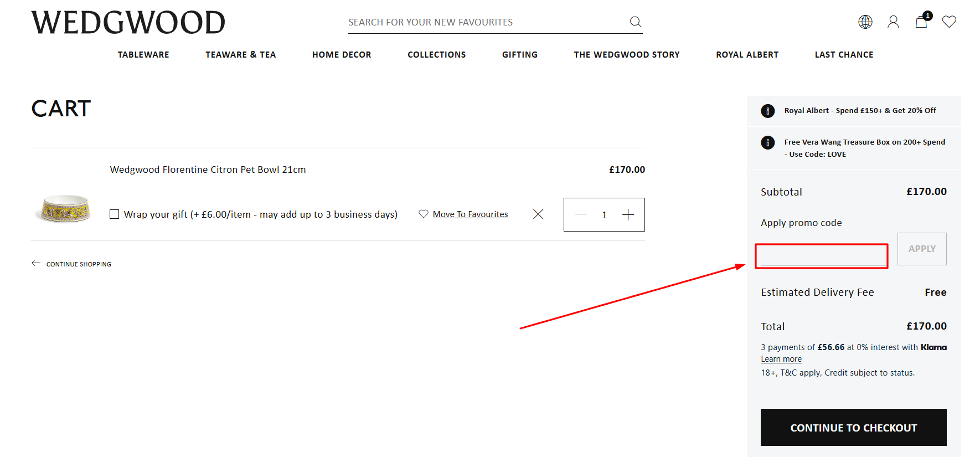
Task: Click Continue to Checkout button
Action: click(854, 428)
